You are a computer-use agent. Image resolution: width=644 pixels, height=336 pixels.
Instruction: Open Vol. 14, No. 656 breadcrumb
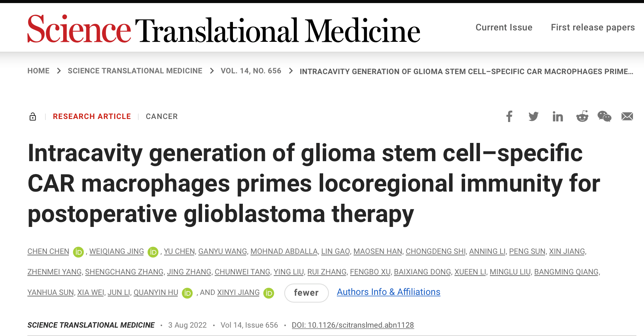tap(251, 71)
